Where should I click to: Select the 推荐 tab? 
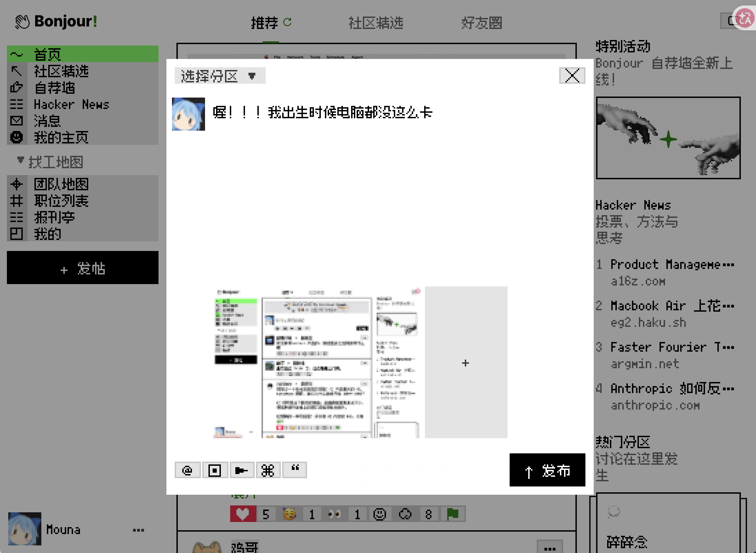click(264, 23)
